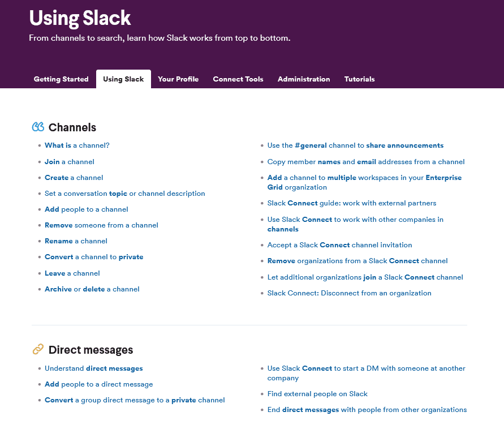The height and width of the screenshot is (429, 504).
Task: Open the "Join a channel" link
Action: 70,162
